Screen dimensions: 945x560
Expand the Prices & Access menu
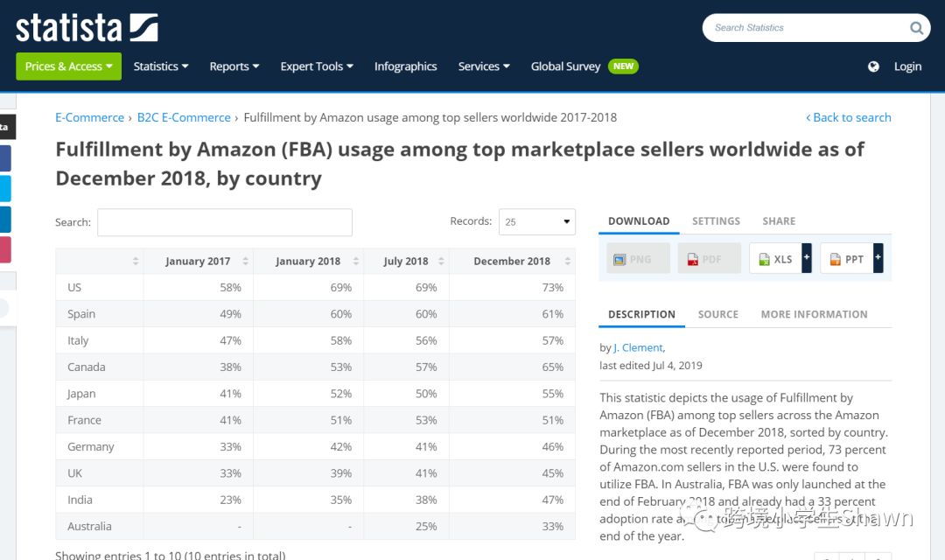point(68,66)
